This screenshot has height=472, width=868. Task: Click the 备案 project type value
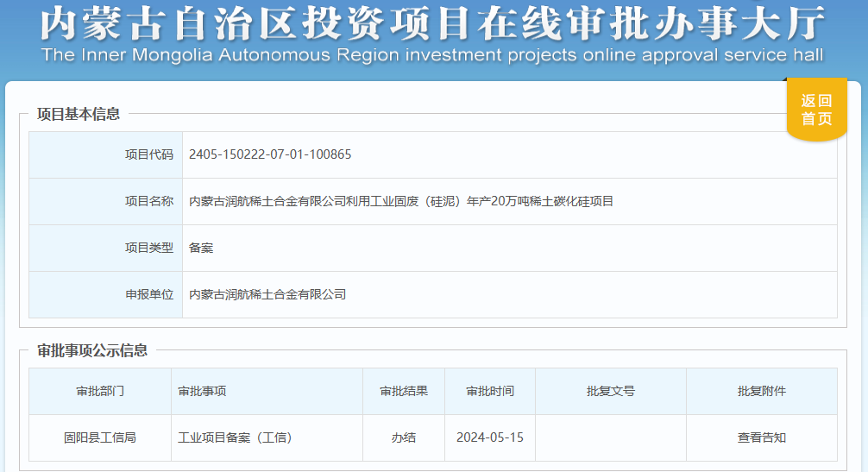(x=201, y=248)
